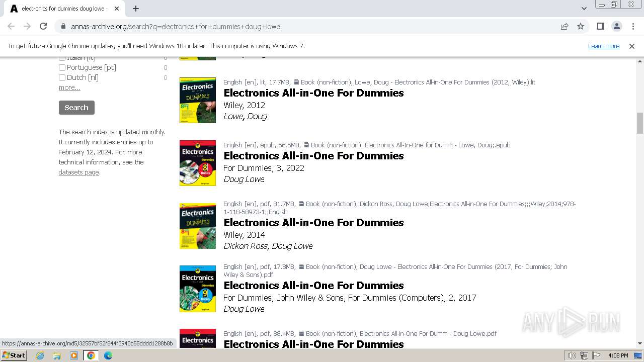Image resolution: width=644 pixels, height=362 pixels.
Task: Dismiss the Chrome update notice
Action: tap(632, 46)
